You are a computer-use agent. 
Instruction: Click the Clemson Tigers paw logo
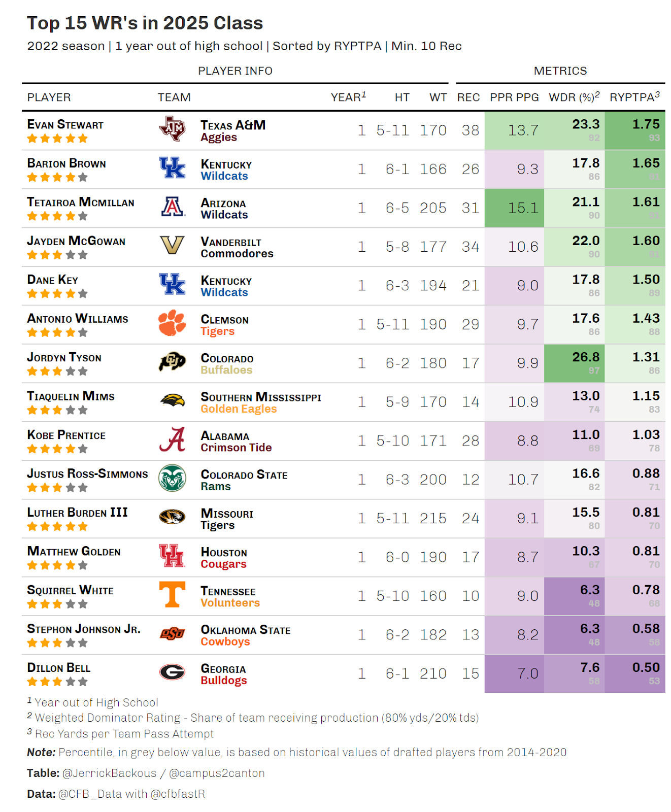pos(172,323)
